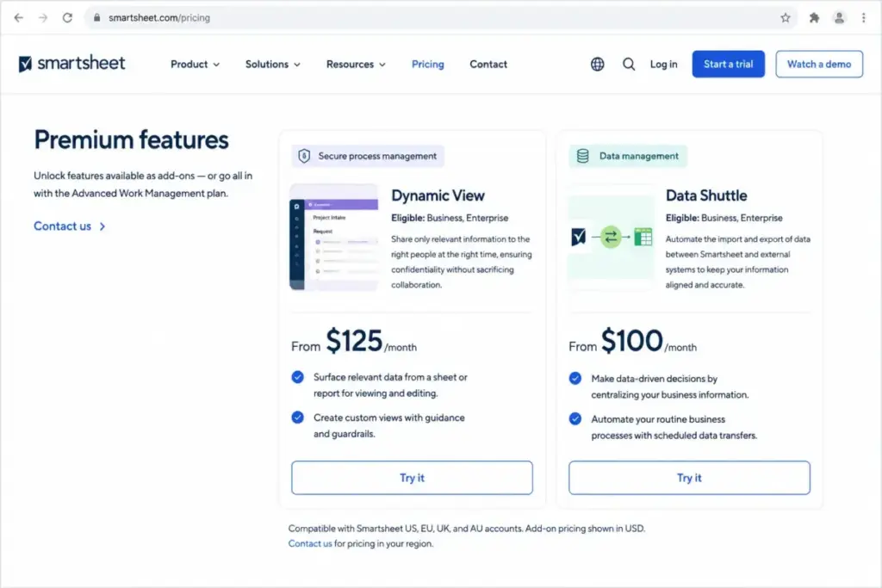
Task: Click the address bar URL smartsheet.com/pricing
Action: click(159, 17)
